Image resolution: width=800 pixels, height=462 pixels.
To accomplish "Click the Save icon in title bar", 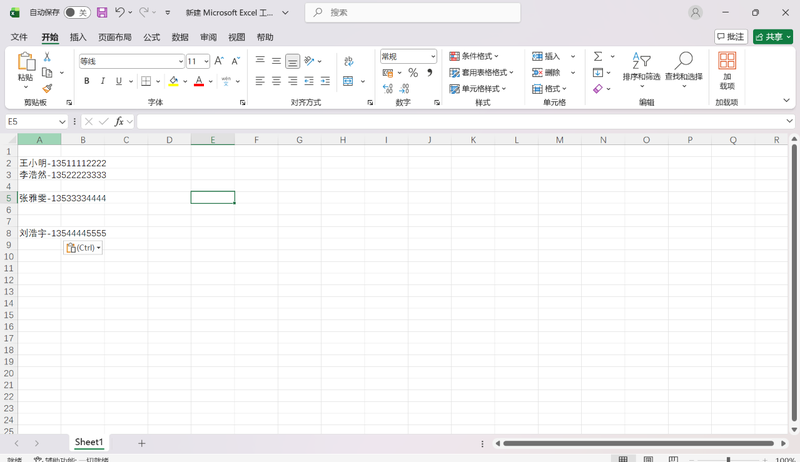I will (102, 13).
